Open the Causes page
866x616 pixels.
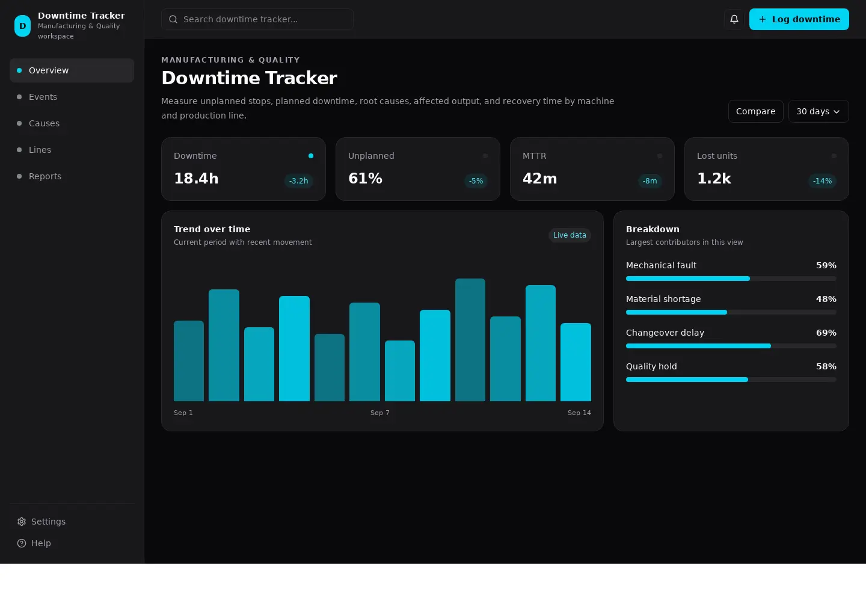pyautogui.click(x=72, y=123)
